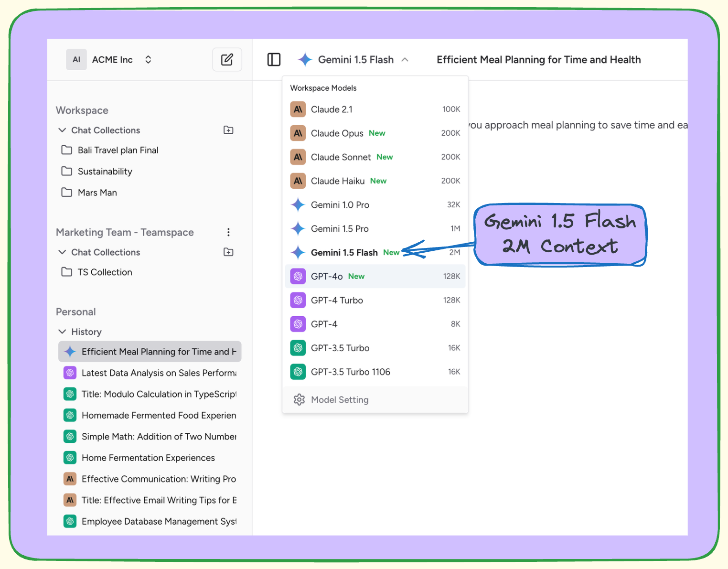
Task: Select GPT-4o model
Action: click(x=375, y=276)
